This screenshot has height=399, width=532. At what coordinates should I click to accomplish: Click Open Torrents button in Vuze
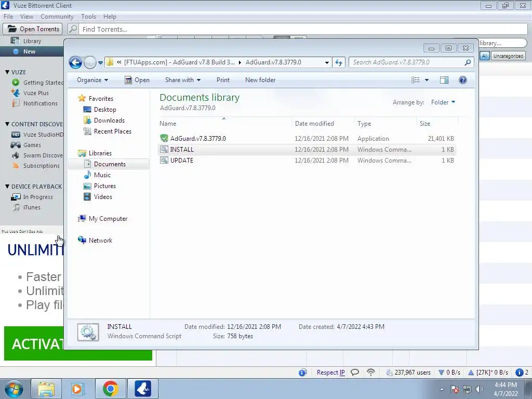pos(33,29)
